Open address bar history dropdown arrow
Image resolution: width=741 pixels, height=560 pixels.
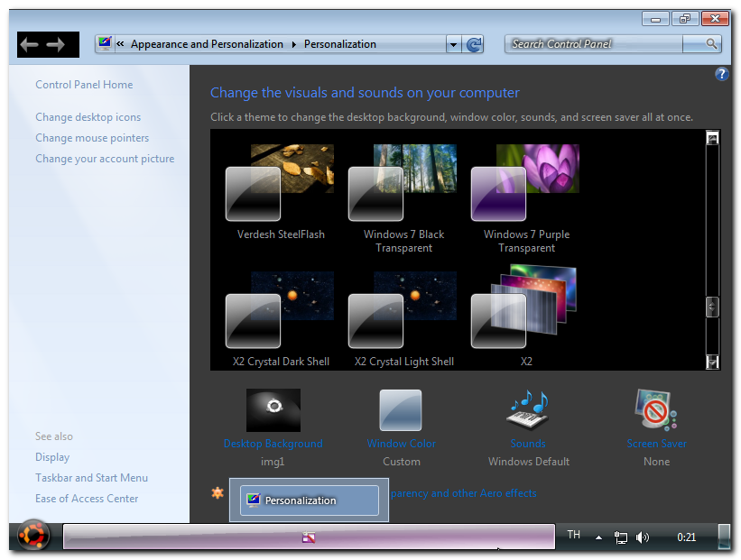pos(453,44)
